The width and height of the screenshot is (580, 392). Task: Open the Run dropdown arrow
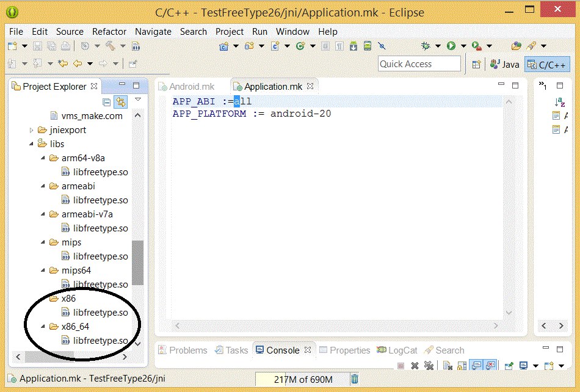click(x=463, y=46)
